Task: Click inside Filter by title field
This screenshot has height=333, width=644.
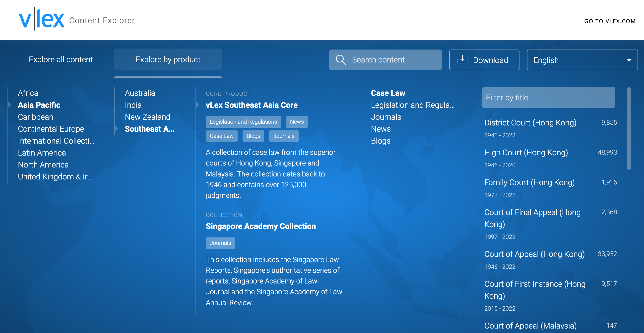Action: coord(549,97)
